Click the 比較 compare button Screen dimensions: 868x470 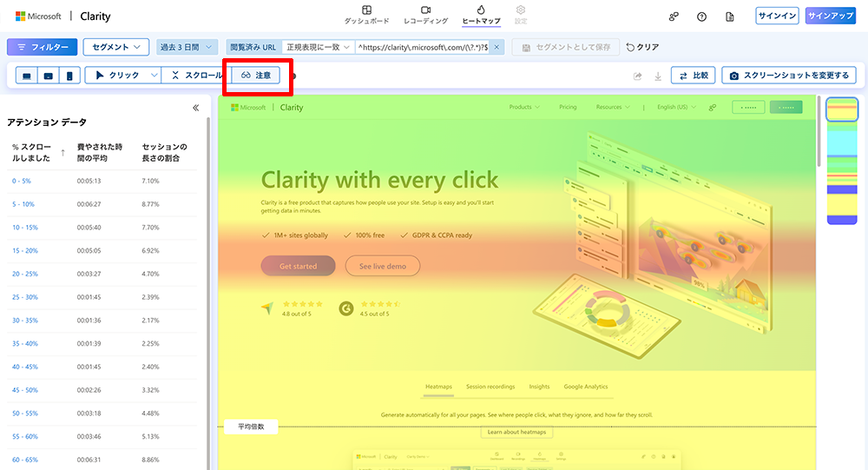coord(694,76)
